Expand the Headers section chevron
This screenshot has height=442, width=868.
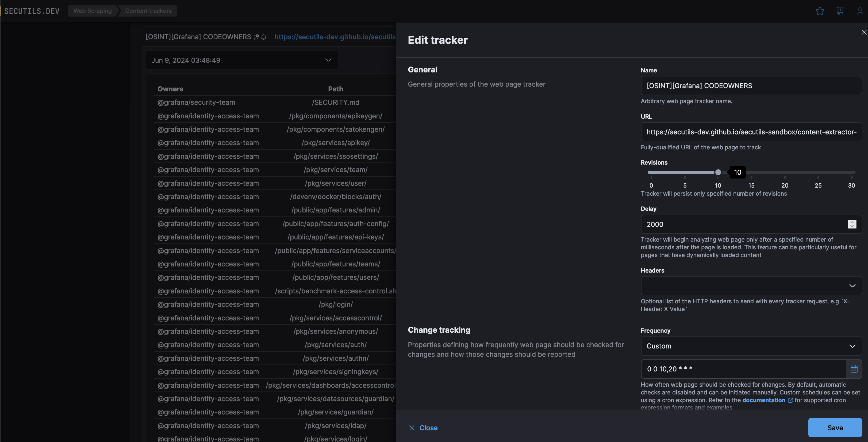pyautogui.click(x=852, y=285)
